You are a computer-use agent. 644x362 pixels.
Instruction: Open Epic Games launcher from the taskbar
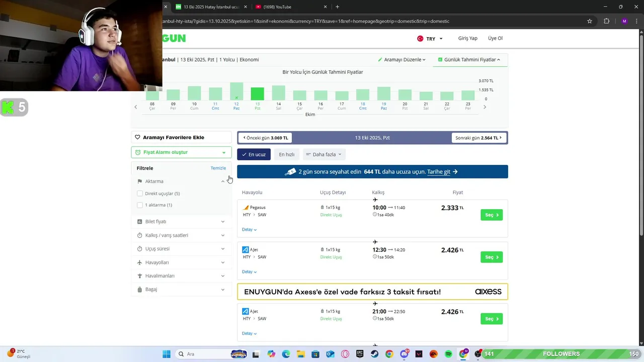(360, 354)
